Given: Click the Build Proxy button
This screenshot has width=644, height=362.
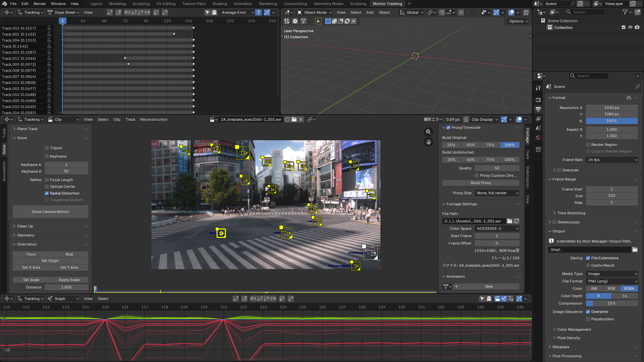Looking at the screenshot, I should coord(480,183).
